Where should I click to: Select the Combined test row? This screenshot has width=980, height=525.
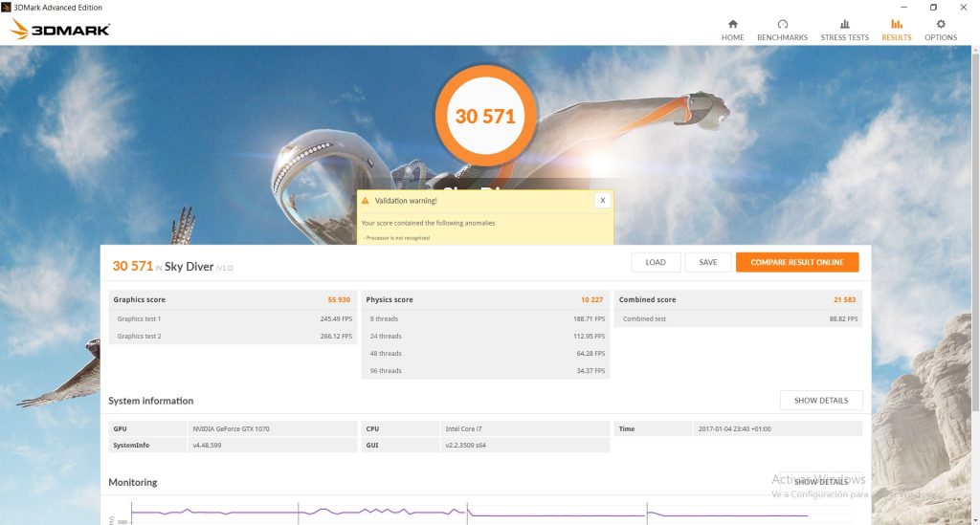(738, 318)
